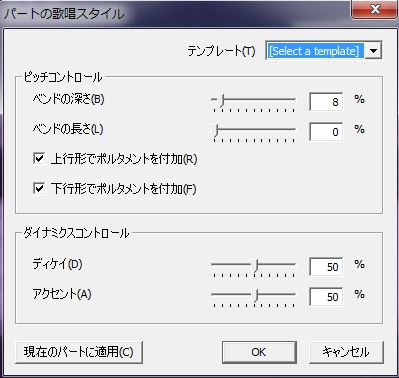Click the ディケイ slider handle
Screen dimensions: 399x378
click(x=255, y=265)
